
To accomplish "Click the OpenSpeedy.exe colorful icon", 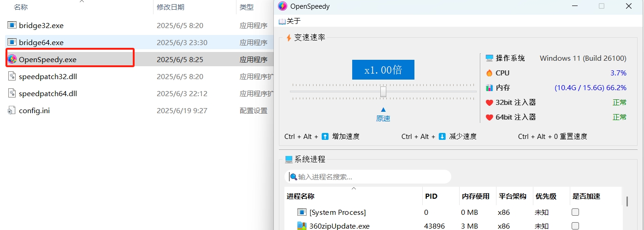I will pyautogui.click(x=12, y=59).
